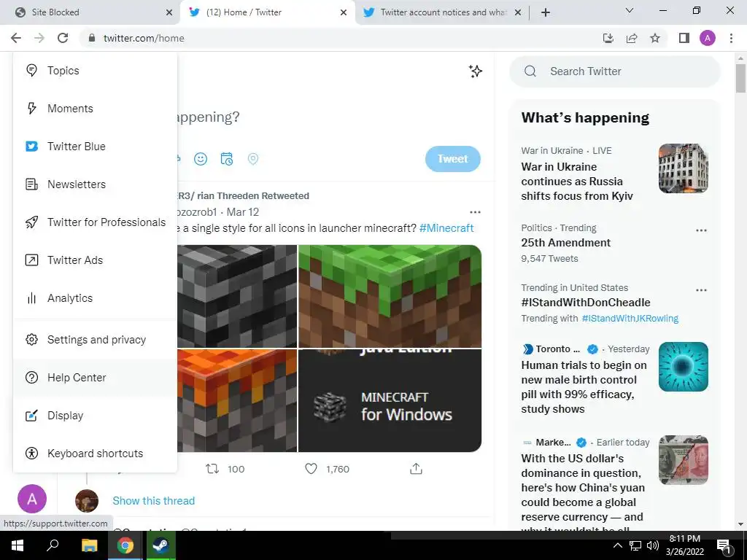The image size is (747, 560).
Task: Like the Minecraft tweet
Action: tap(327, 469)
